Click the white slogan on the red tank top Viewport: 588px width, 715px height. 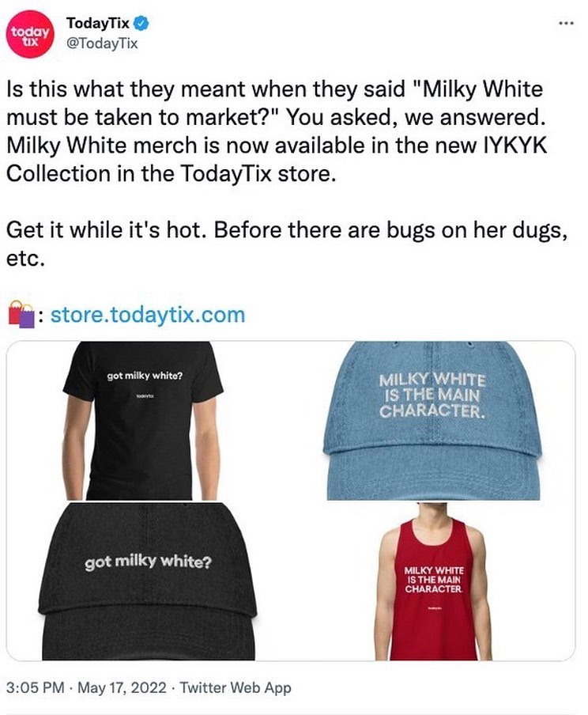point(434,580)
